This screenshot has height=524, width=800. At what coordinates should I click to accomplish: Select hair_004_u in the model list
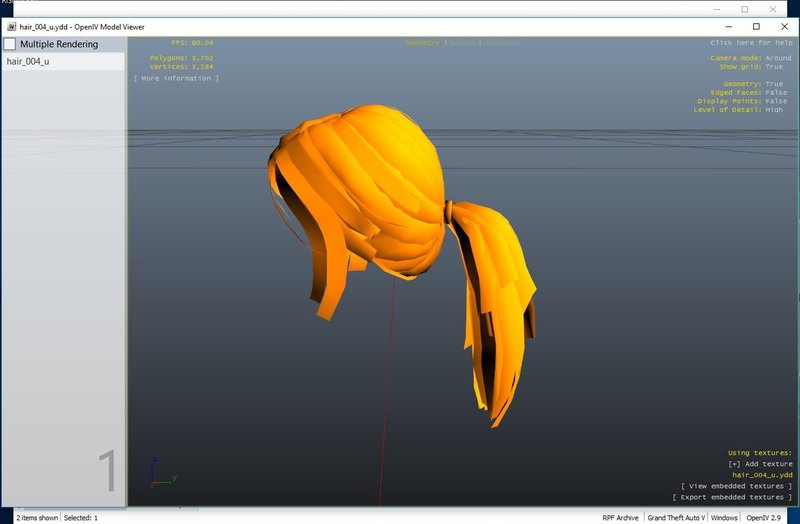point(63,61)
